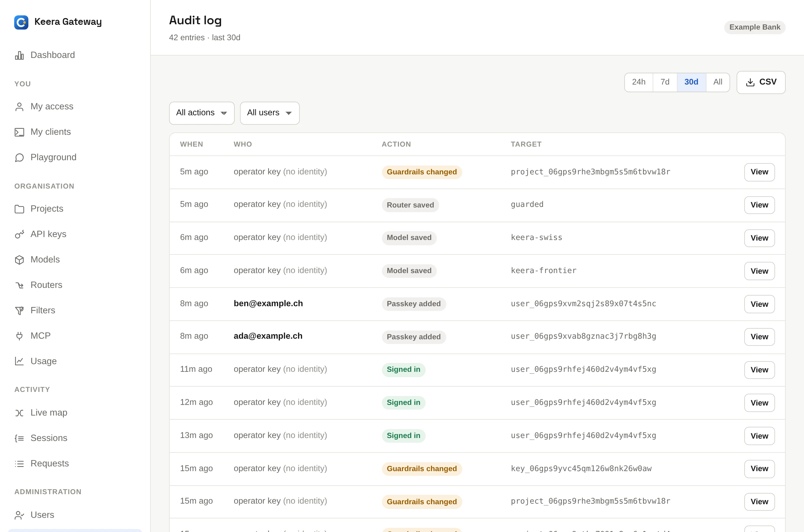
Task: Click the API keys key icon
Action: point(19,234)
